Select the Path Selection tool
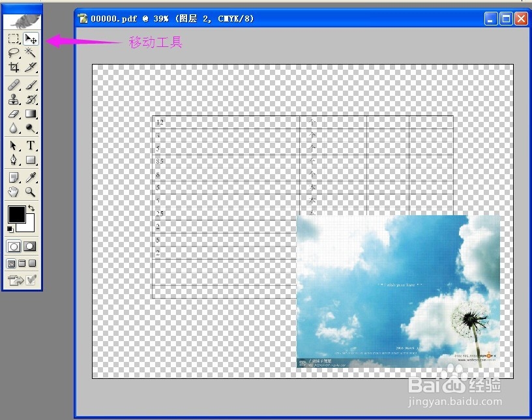The image size is (532, 420). pyautogui.click(x=14, y=145)
